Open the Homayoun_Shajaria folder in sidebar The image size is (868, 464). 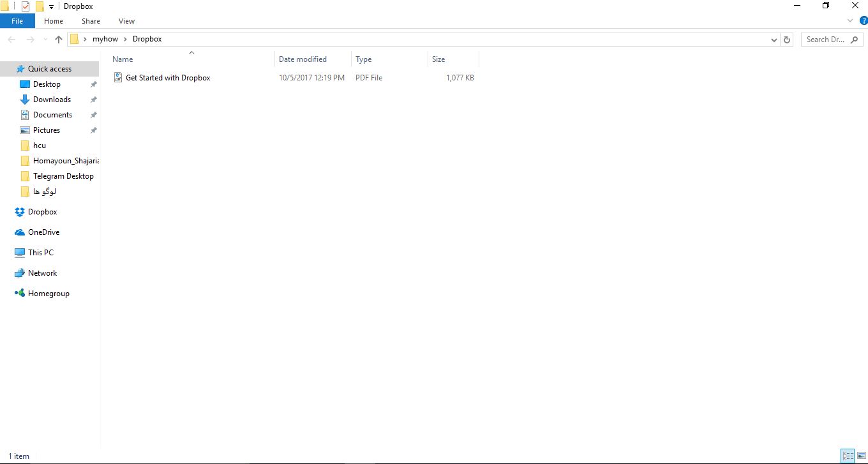point(66,161)
